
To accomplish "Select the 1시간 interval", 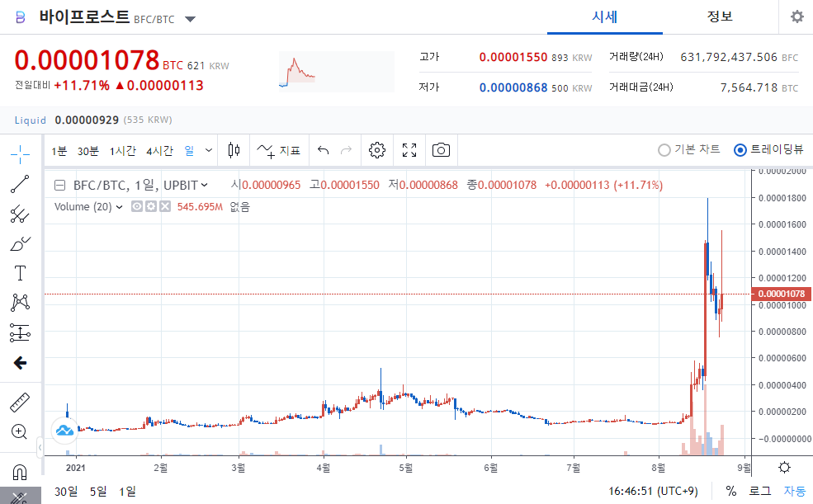I will click(123, 151).
